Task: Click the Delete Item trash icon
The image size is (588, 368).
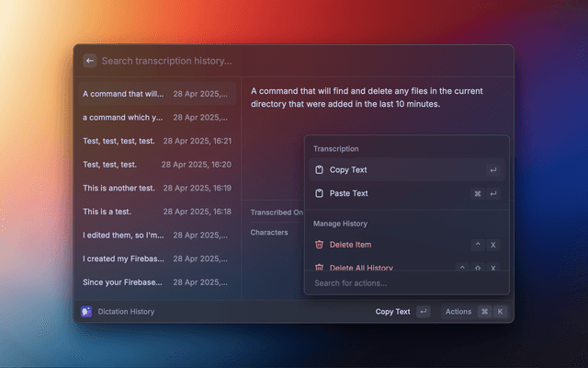Action: (320, 245)
